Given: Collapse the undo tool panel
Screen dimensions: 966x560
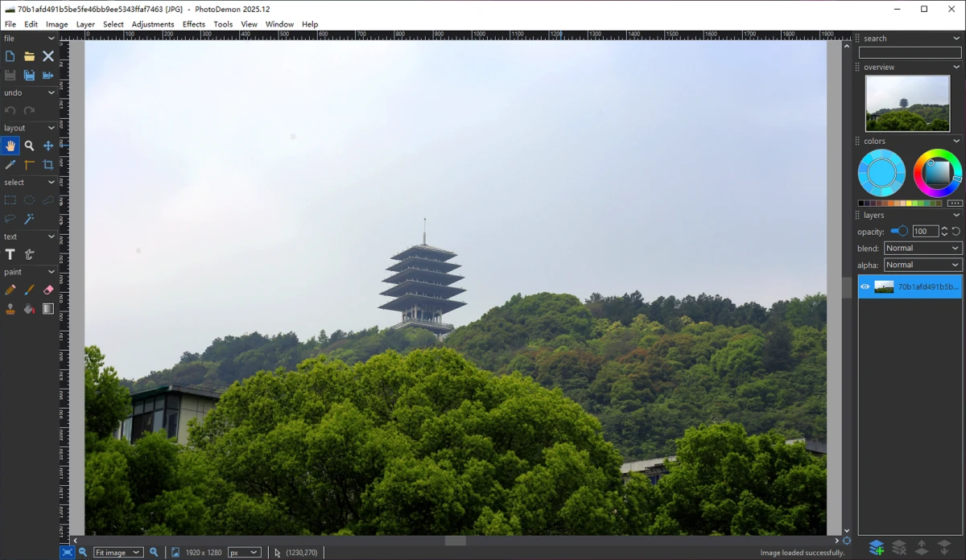Looking at the screenshot, I should [x=52, y=93].
